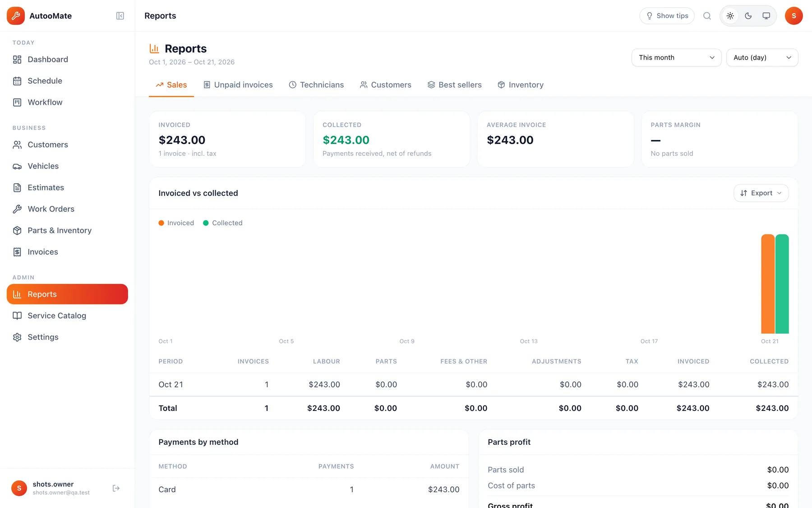Click the Settings gear icon in sidebar
Viewport: 812px width, 508px height.
tap(17, 337)
